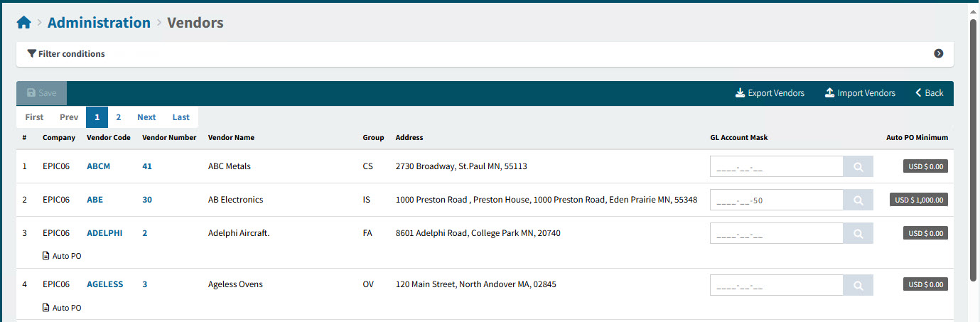This screenshot has width=980, height=322.
Task: Click search icon for ABC Metals GL mask
Action: pyautogui.click(x=858, y=167)
